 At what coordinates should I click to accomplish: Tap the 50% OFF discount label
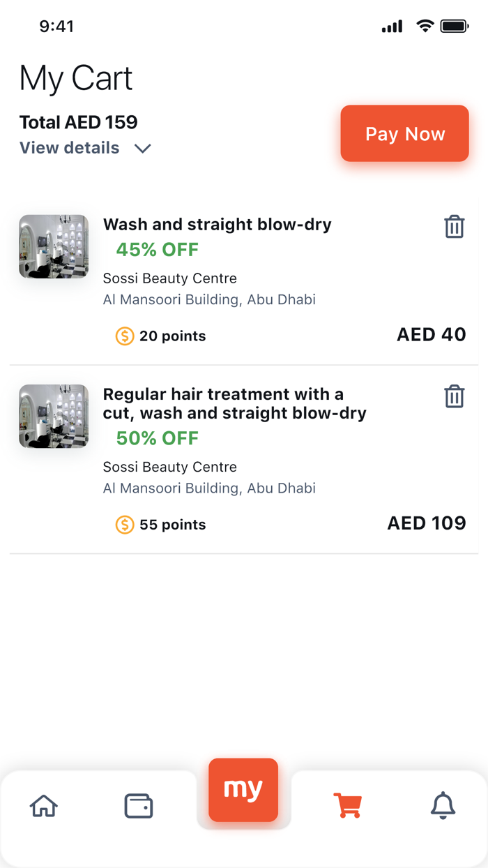(x=158, y=437)
